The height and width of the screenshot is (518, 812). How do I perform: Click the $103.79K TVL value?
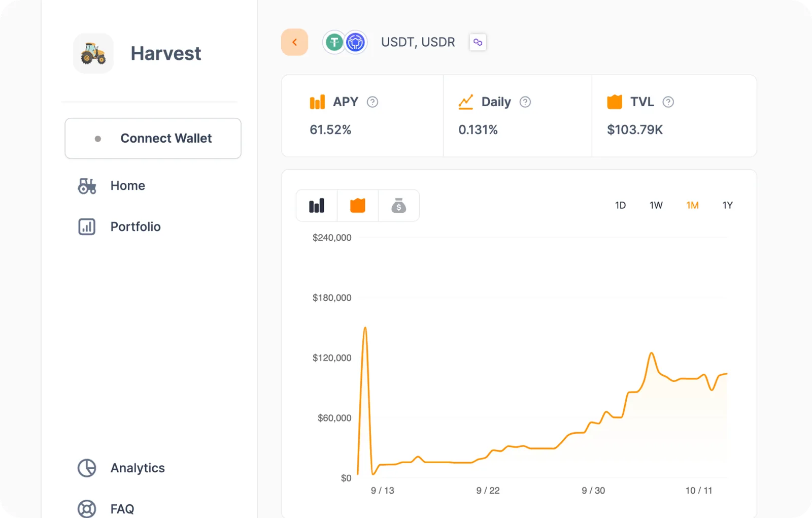pyautogui.click(x=635, y=130)
